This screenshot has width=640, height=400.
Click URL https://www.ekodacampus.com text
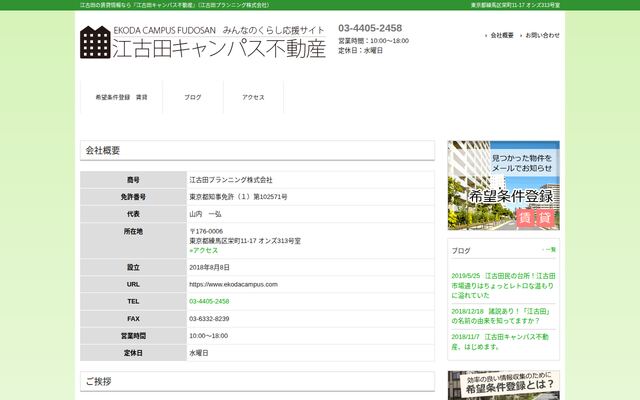(233, 284)
